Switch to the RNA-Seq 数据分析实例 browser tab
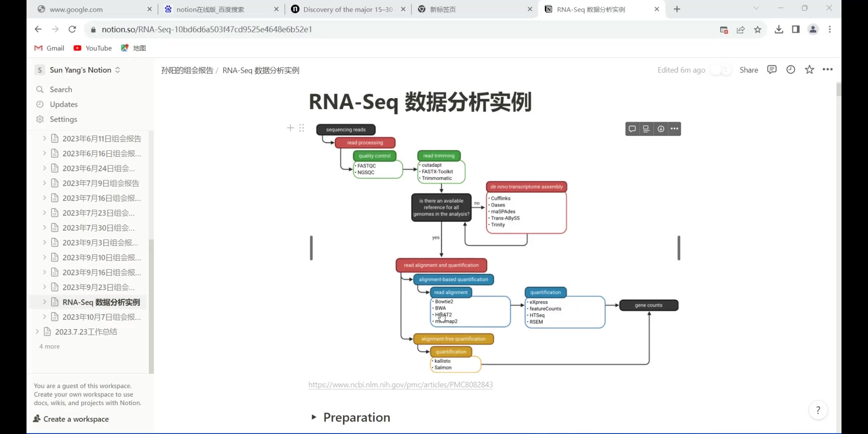The image size is (868, 434). (x=591, y=9)
